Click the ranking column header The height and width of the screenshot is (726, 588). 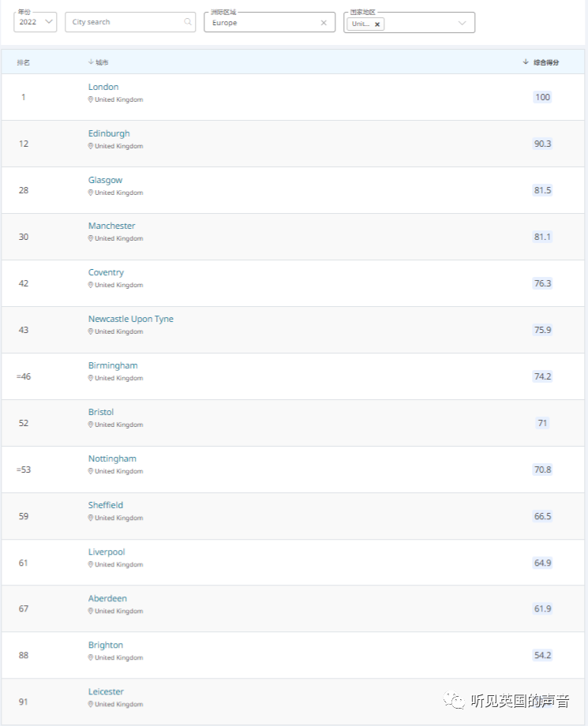(24, 62)
